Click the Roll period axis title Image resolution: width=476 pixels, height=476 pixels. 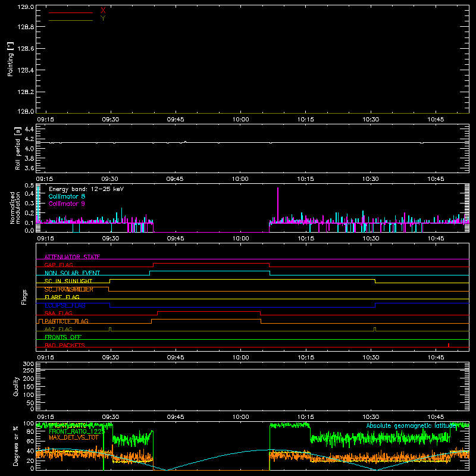18,148
